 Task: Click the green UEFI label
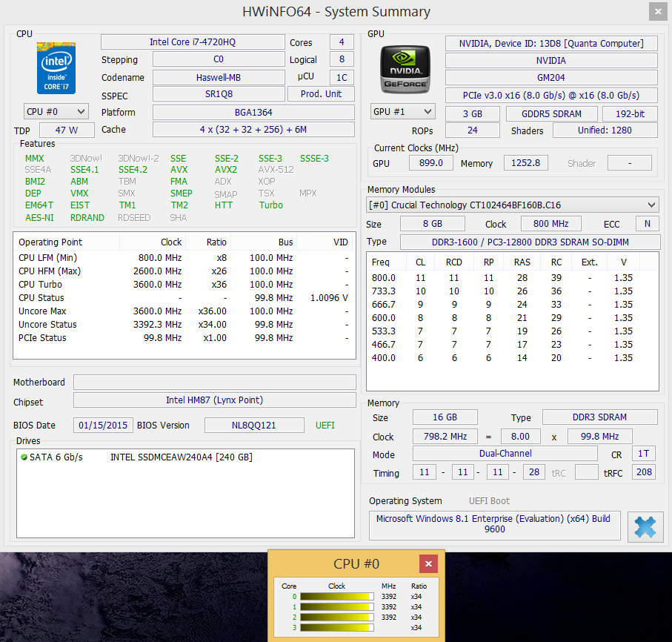(x=325, y=426)
